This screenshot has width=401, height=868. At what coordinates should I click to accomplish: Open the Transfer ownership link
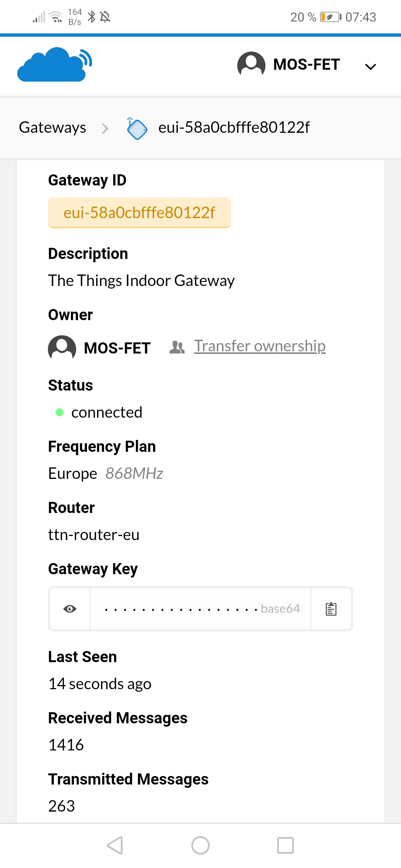(260, 346)
